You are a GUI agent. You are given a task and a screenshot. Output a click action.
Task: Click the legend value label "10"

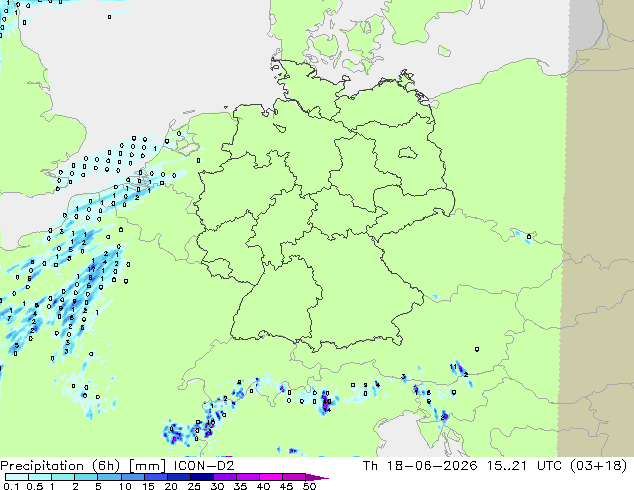pyautogui.click(x=125, y=486)
